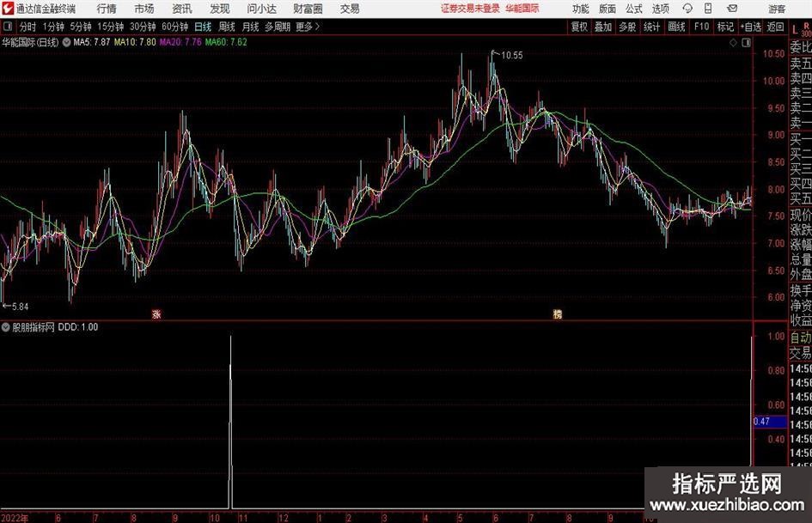Switch to 5分钟 chart period
812x523 pixels.
(x=81, y=27)
